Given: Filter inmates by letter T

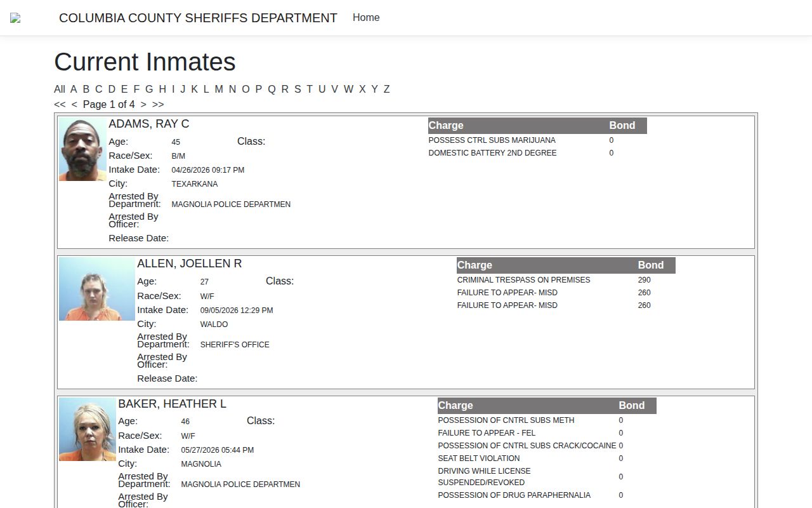Looking at the screenshot, I should [310, 89].
